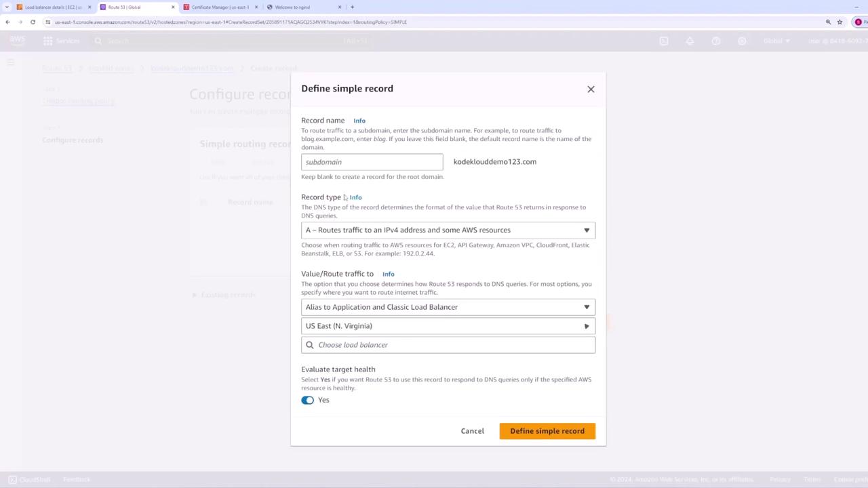The width and height of the screenshot is (868, 488).
Task: Open Info link next to Record name
Action: tap(359, 121)
